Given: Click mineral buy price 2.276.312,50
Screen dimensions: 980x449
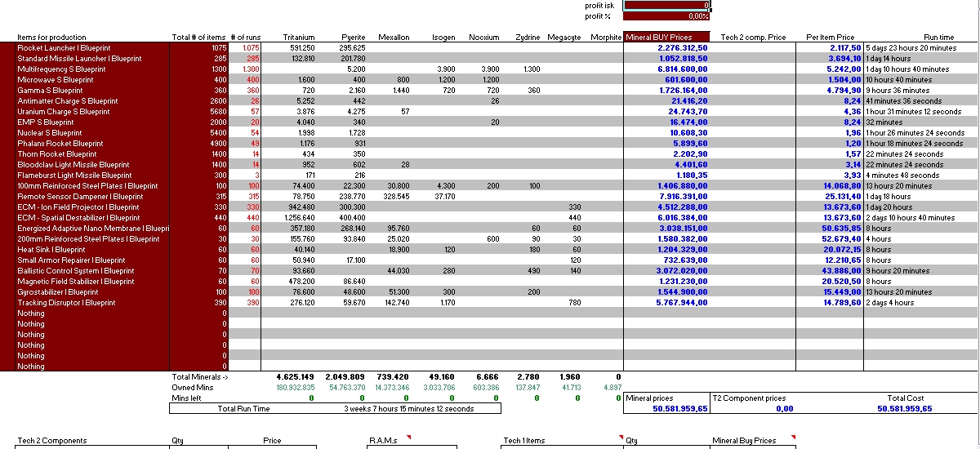Looking at the screenshot, I should tap(683, 48).
